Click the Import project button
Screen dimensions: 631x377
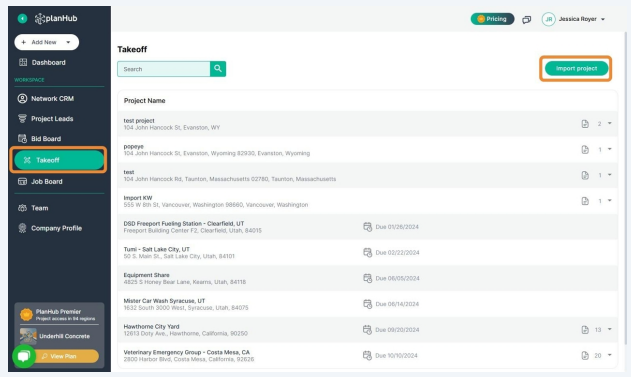[x=576, y=68]
